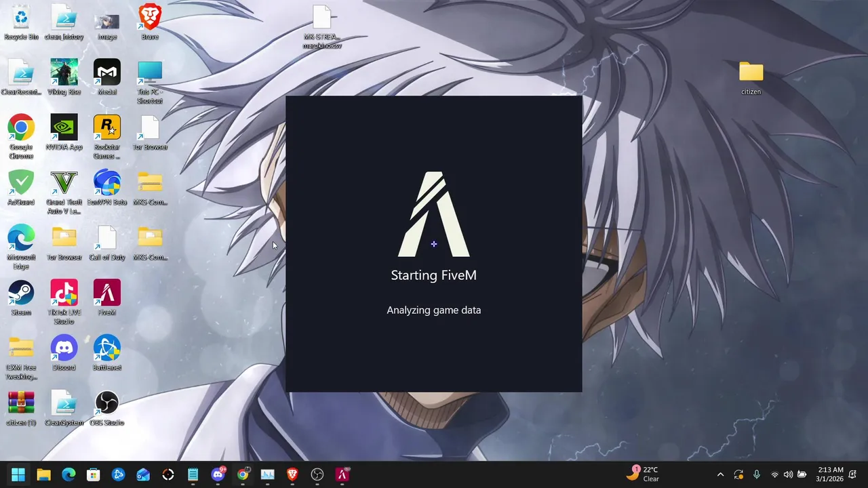Select the CleanSystem desktop script icon
The height and width of the screenshot is (488, 868).
64,408
